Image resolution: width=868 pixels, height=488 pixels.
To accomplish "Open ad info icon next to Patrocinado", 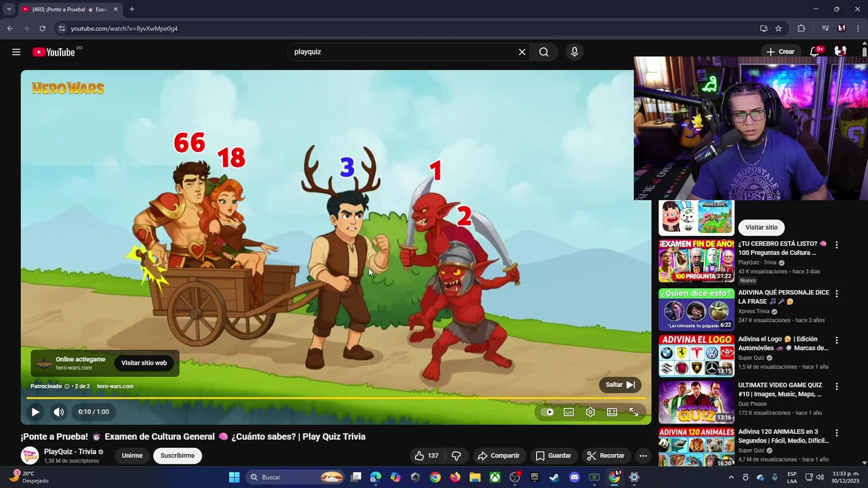I will coord(66,386).
